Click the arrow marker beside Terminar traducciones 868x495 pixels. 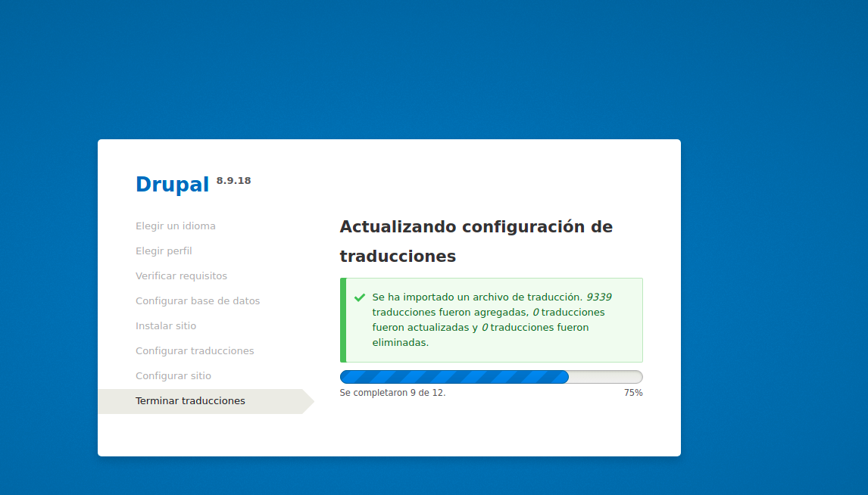click(x=308, y=400)
